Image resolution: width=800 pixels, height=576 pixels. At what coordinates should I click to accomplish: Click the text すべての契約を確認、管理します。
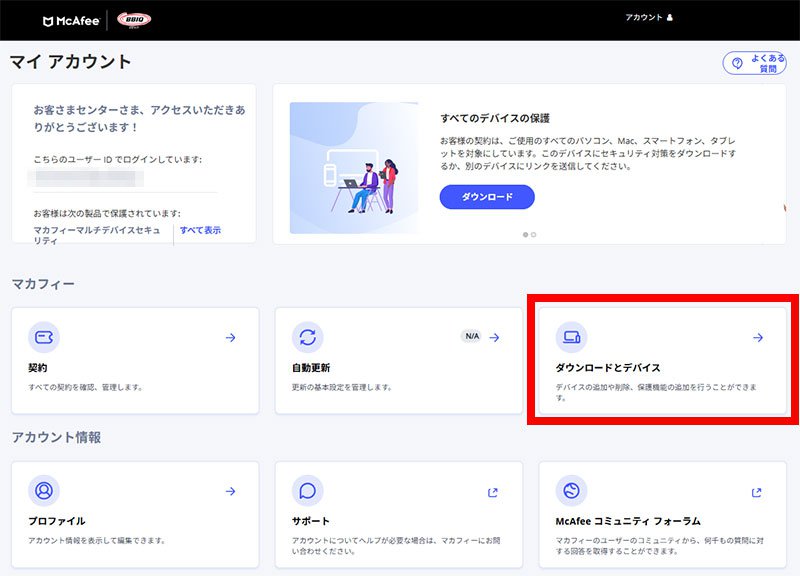(x=85, y=387)
